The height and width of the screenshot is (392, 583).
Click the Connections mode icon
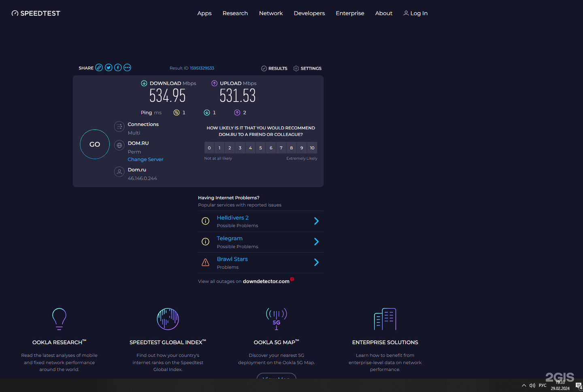tap(119, 127)
